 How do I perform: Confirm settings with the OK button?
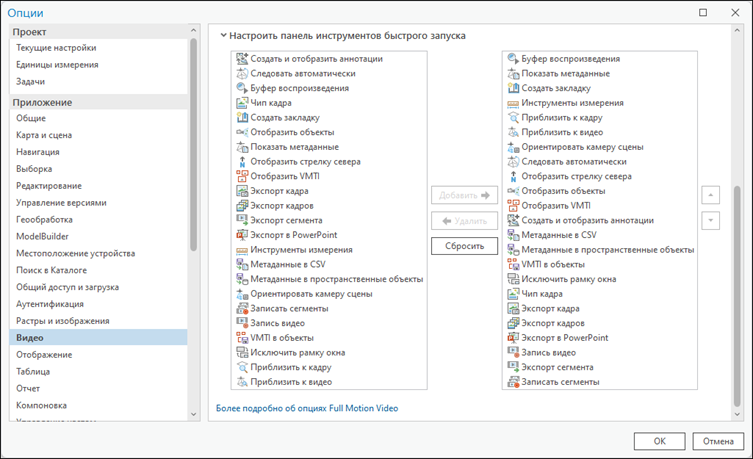point(659,441)
